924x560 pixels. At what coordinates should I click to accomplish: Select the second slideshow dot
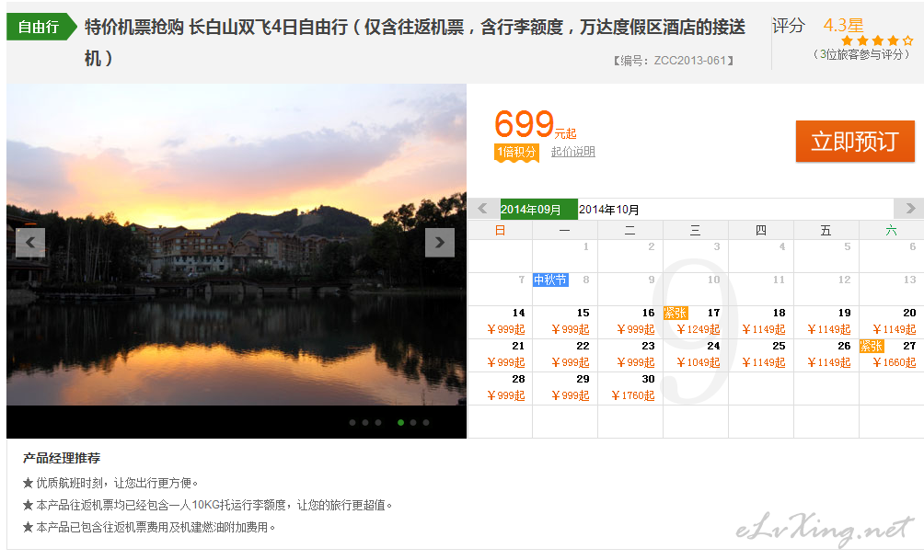coord(365,422)
